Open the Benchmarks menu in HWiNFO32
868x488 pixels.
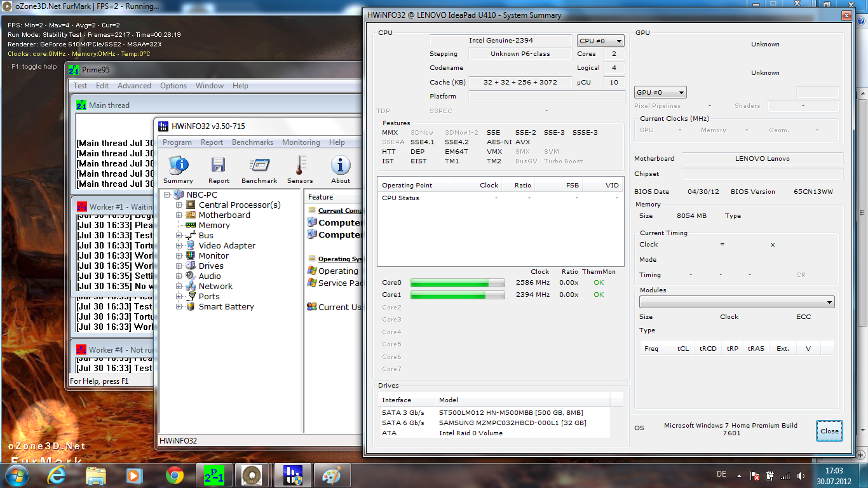coord(252,142)
